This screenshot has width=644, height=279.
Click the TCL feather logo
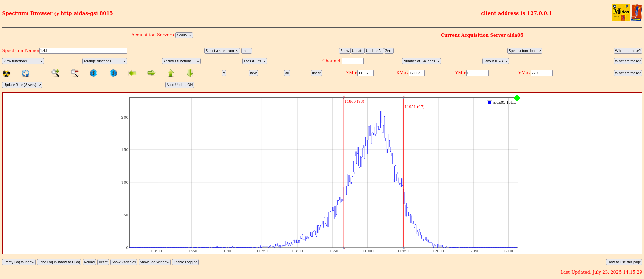tap(637, 13)
